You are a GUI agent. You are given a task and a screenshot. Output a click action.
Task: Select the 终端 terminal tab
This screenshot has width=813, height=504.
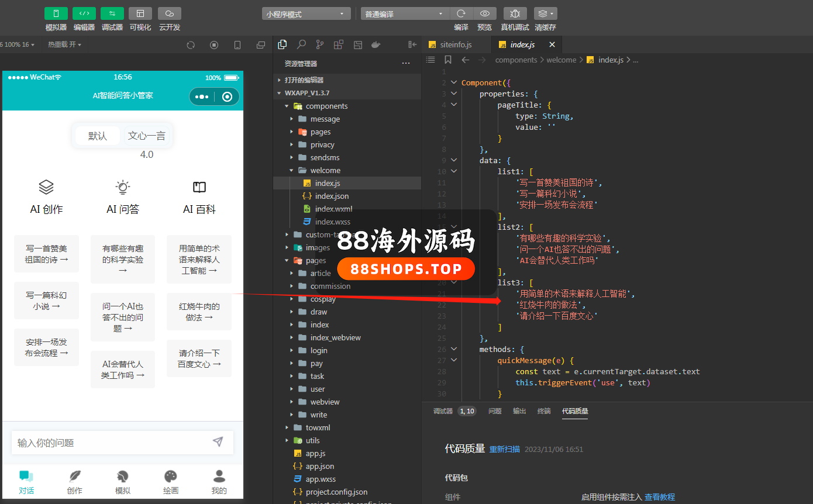coord(544,411)
